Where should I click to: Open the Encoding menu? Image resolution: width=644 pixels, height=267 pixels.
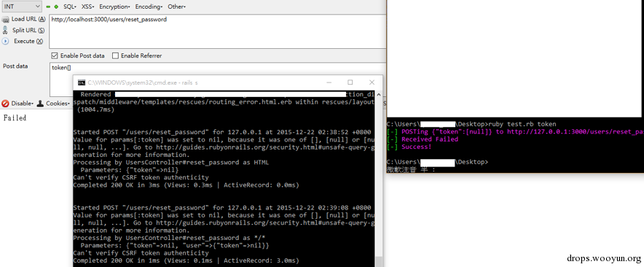tap(149, 7)
